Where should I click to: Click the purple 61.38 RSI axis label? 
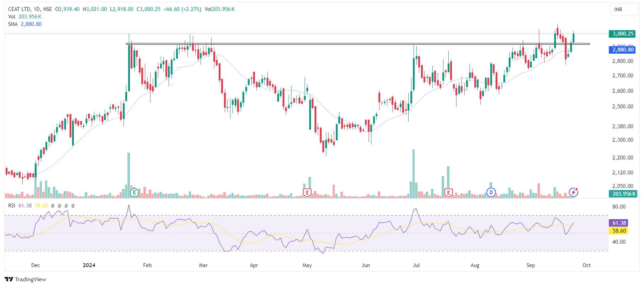(619, 223)
